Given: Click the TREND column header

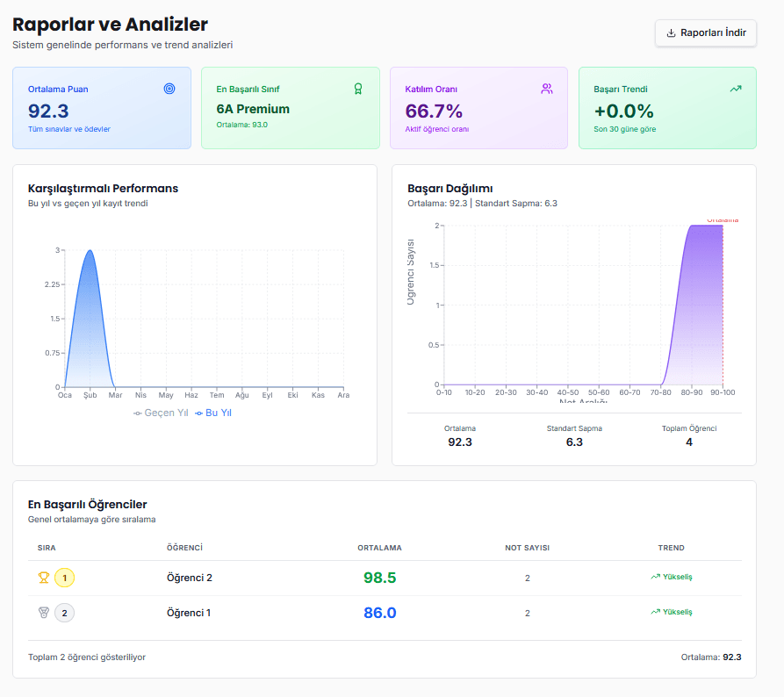Looking at the screenshot, I should (x=671, y=548).
